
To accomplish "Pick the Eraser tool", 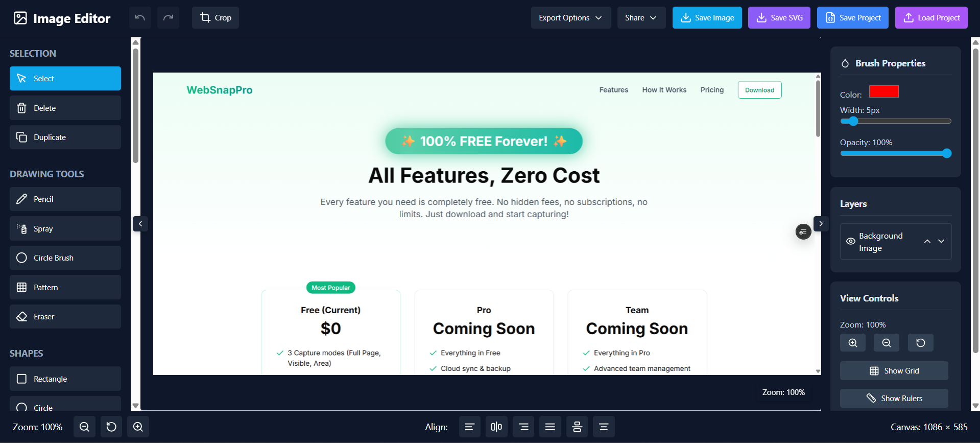I will 65,317.
